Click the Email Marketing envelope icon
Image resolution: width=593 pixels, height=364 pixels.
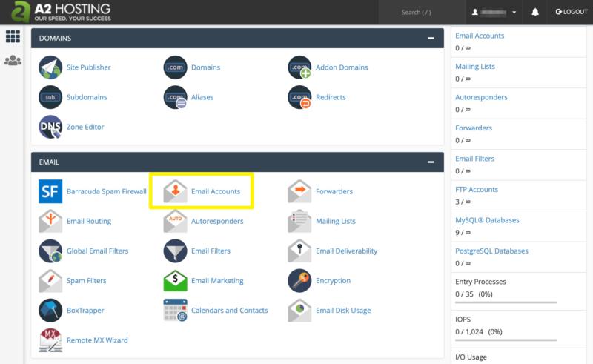click(175, 281)
